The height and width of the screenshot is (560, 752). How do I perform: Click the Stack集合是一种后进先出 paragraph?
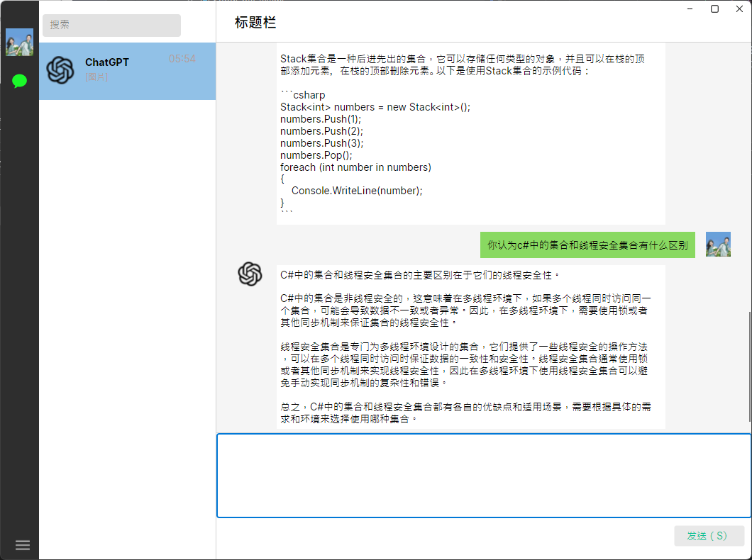point(463,65)
